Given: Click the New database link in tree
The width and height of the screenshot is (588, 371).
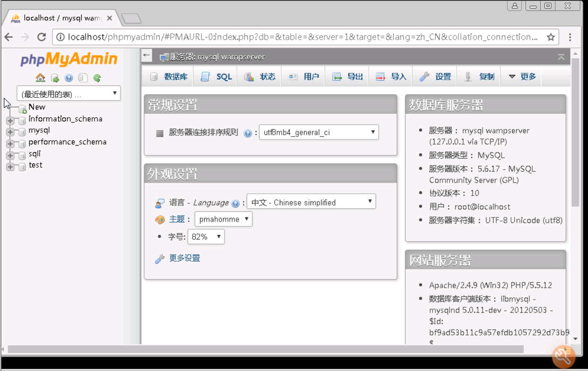Looking at the screenshot, I should pos(37,107).
